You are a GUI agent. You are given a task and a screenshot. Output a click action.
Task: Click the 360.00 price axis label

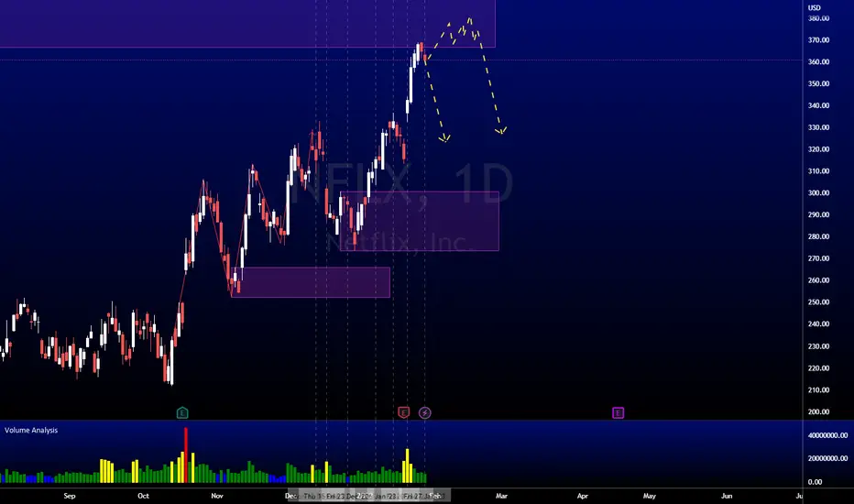(818, 61)
